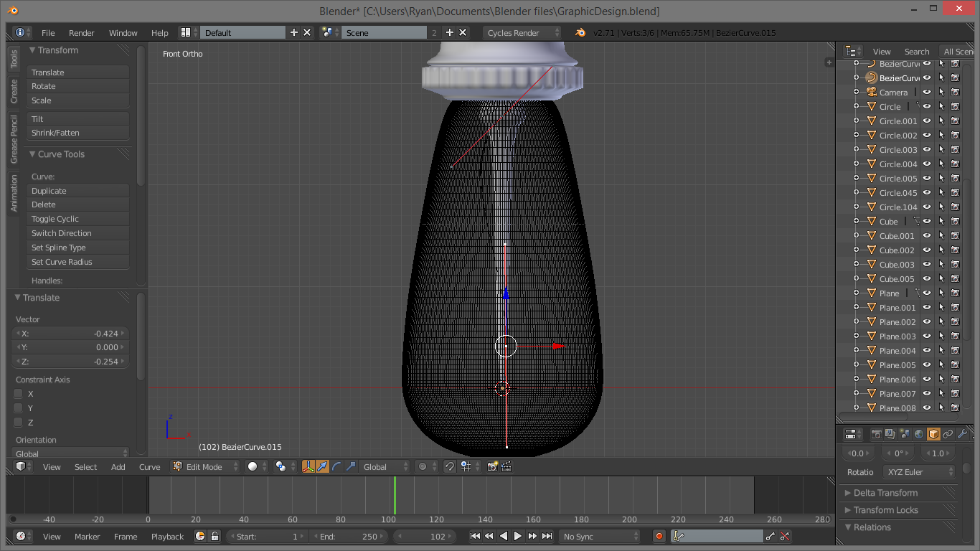This screenshot has width=980, height=551.
Task: Hide Circle.003 in the outliner
Action: click(927, 149)
